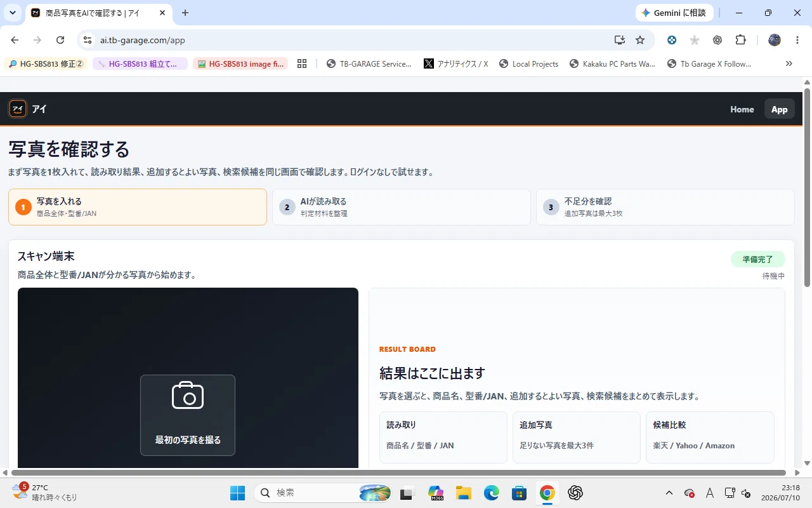Open the Kakaku PC Parts bookmark
This screenshot has height=508, width=812.
612,63
